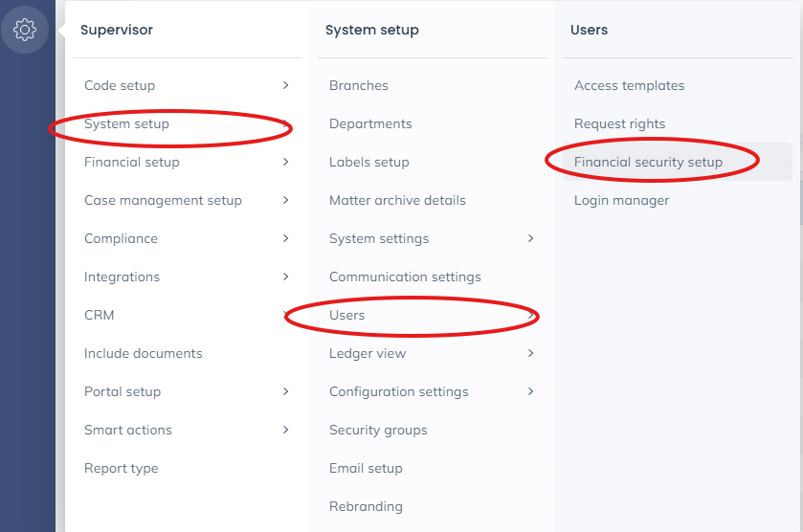Open Labels setup option
Image resolution: width=803 pixels, height=532 pixels.
point(368,162)
